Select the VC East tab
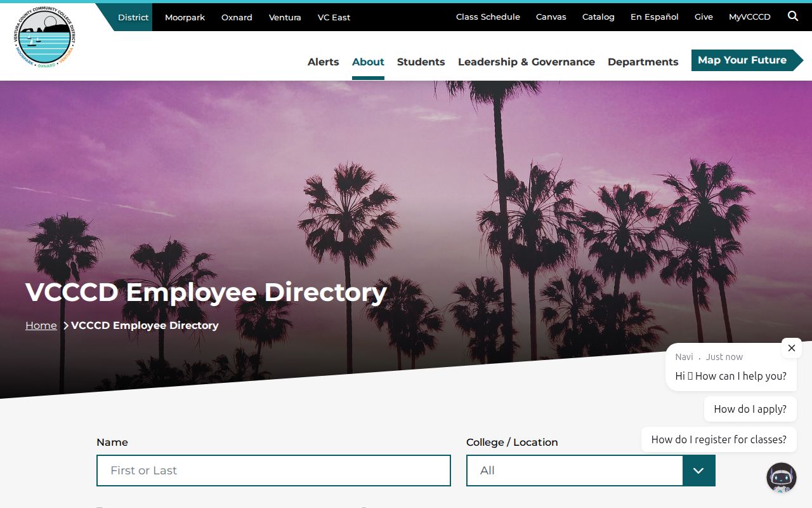812x508 pixels. pos(334,17)
